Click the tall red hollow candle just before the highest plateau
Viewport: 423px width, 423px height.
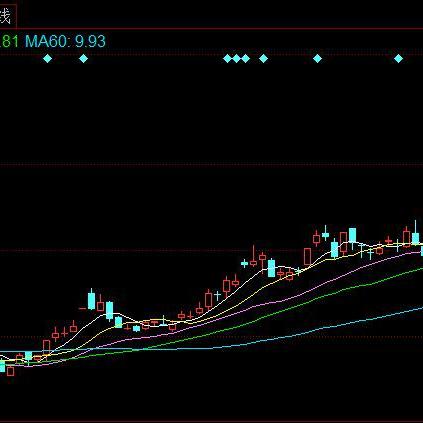coord(307,257)
